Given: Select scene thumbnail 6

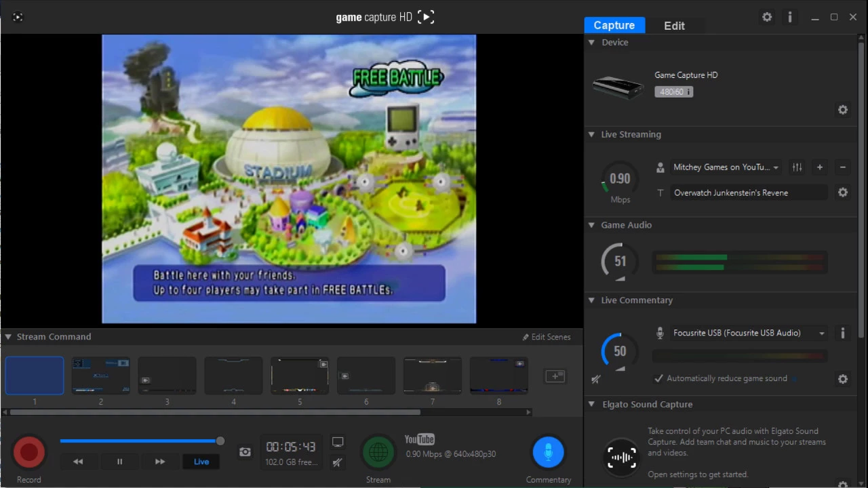Looking at the screenshot, I should tap(366, 375).
